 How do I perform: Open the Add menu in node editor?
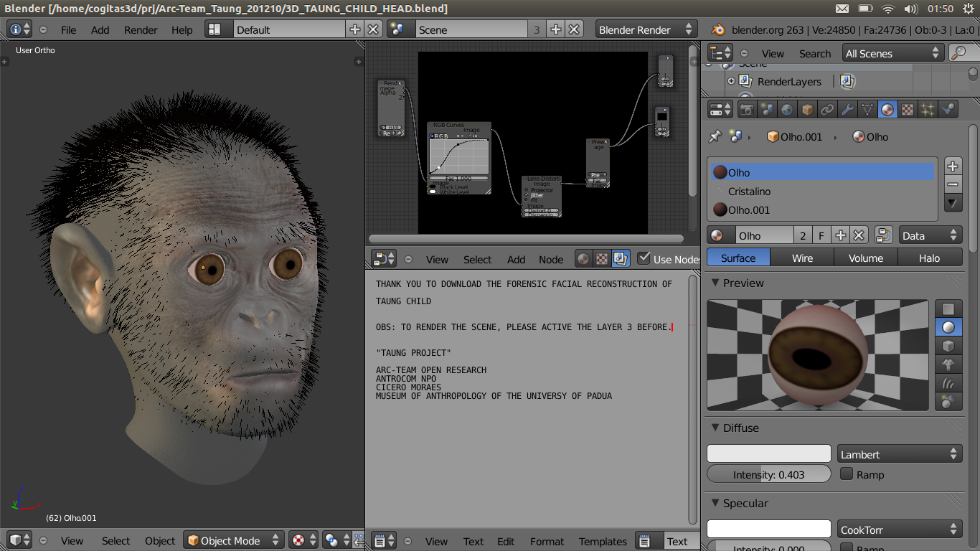point(516,260)
